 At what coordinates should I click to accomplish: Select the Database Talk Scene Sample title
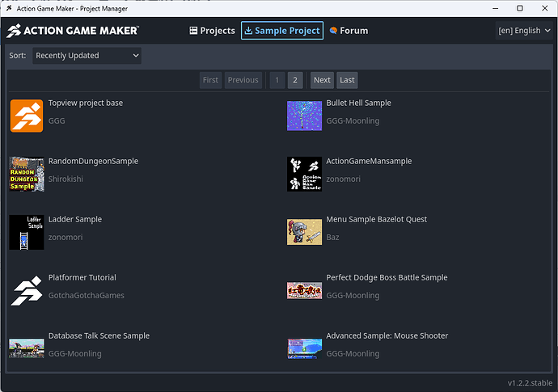pyautogui.click(x=99, y=335)
